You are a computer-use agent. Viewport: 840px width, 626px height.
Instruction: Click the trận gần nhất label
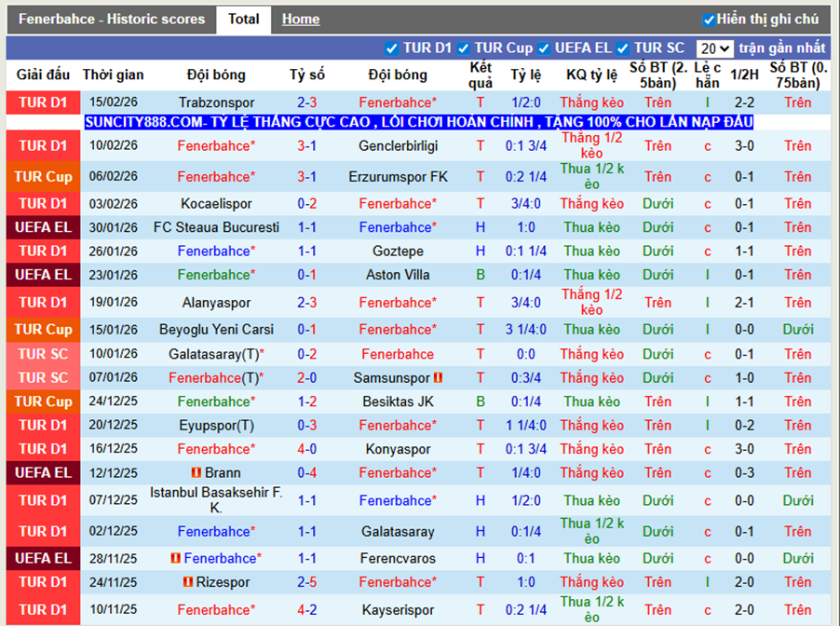point(782,48)
